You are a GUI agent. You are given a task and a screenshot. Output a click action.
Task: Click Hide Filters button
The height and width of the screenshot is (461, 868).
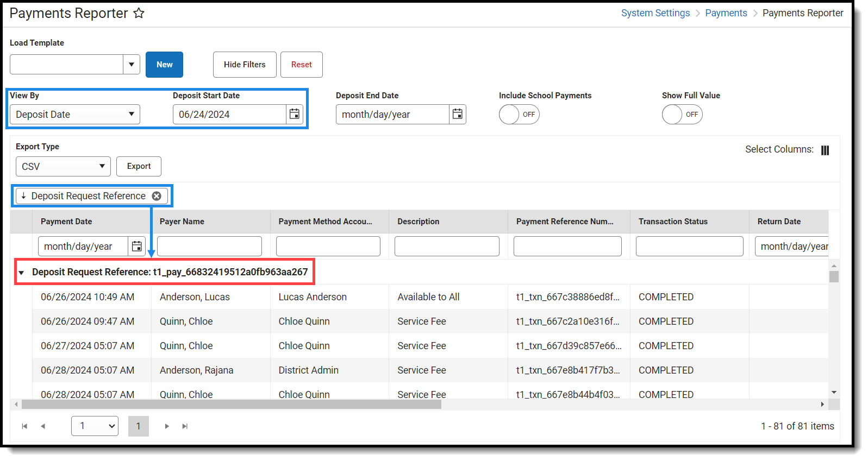pyautogui.click(x=245, y=65)
